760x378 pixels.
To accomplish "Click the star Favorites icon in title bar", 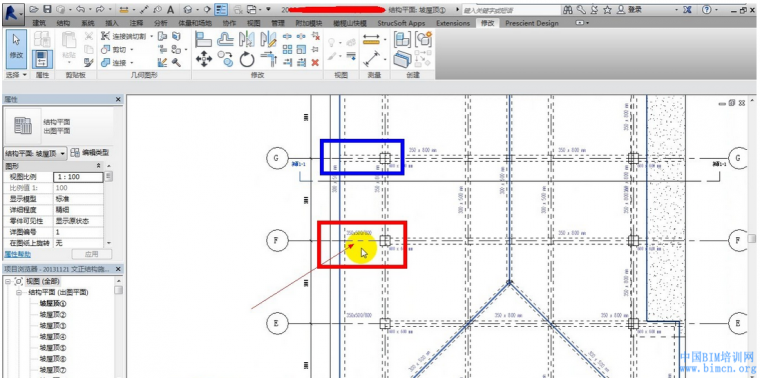I will click(607, 10).
